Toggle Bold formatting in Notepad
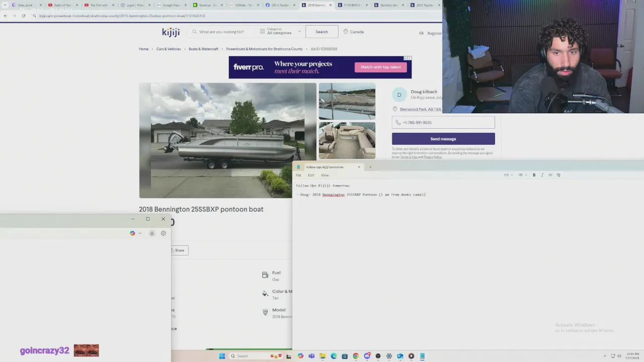 tap(534, 175)
